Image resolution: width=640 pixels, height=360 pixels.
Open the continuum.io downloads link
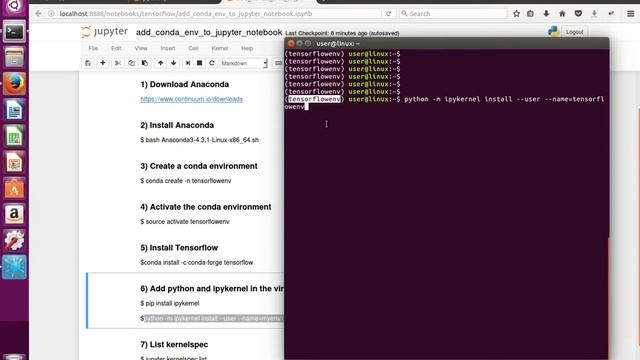[x=191, y=99]
